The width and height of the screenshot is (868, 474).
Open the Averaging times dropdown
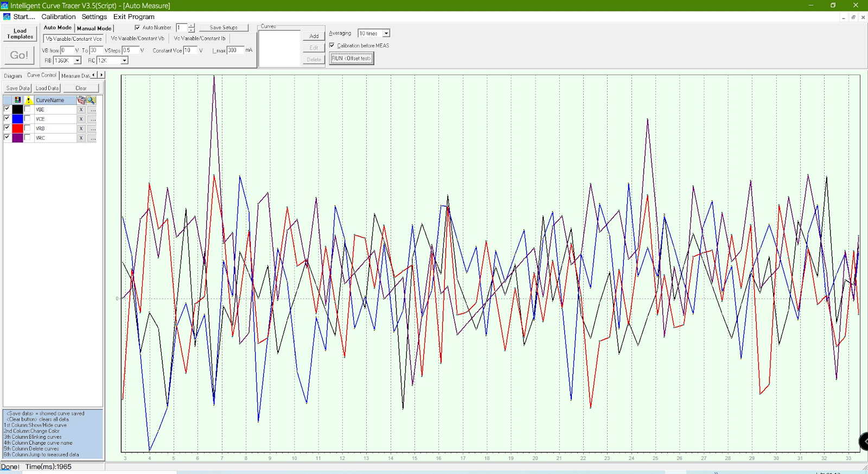(x=386, y=34)
